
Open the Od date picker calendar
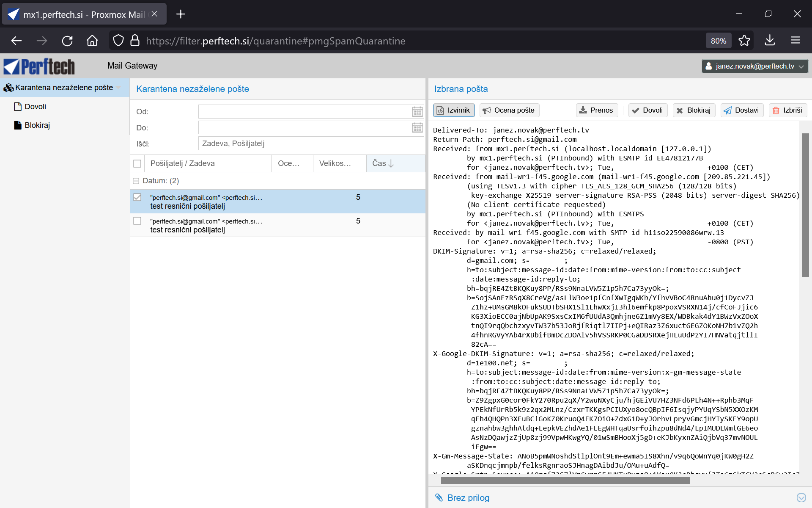pos(417,112)
